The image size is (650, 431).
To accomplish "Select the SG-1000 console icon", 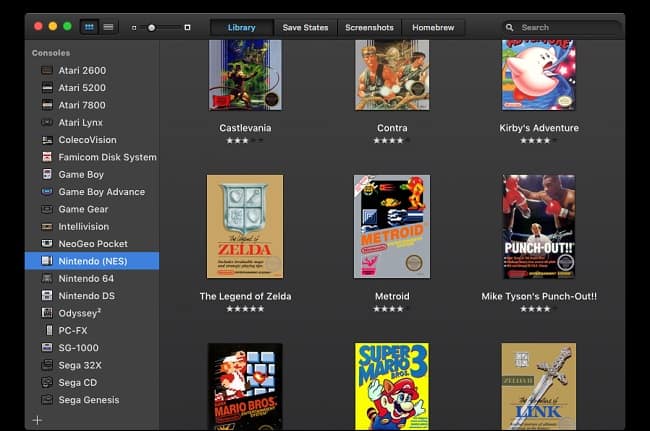I will pyautogui.click(x=47, y=348).
